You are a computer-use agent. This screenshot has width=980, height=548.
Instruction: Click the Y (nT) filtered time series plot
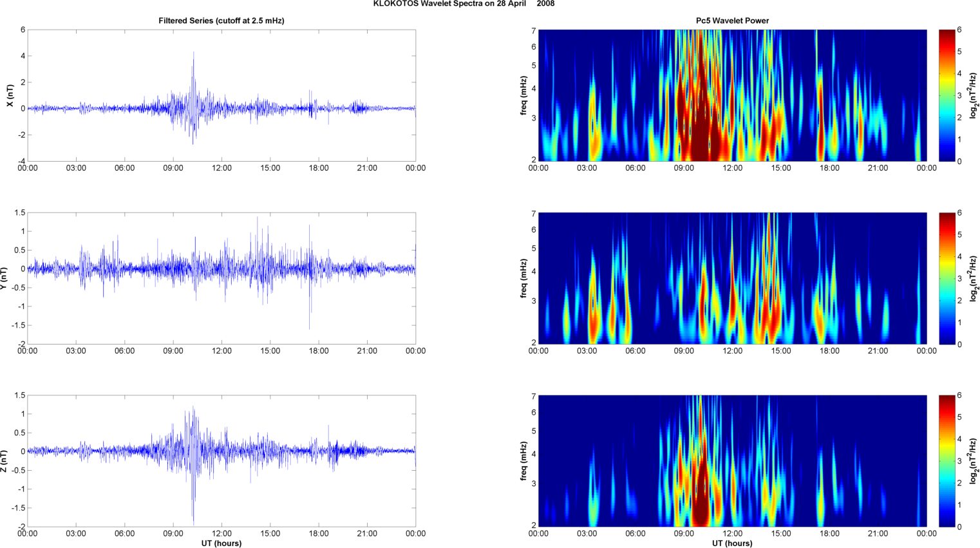[221, 278]
